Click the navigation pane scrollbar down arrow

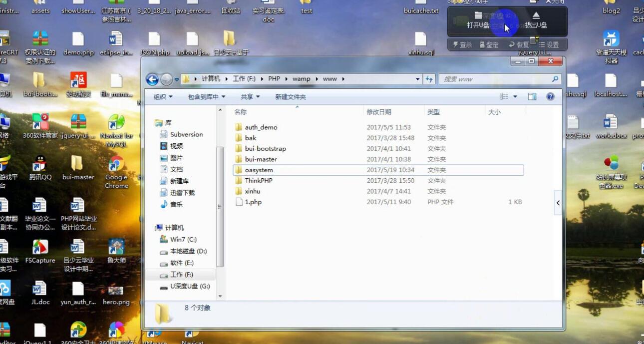[x=220, y=296]
